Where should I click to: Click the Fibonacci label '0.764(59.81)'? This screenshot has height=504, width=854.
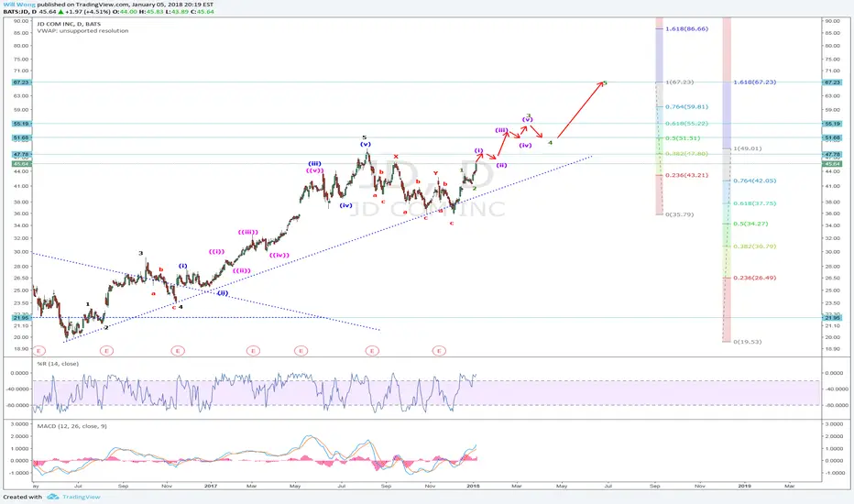tap(687, 107)
